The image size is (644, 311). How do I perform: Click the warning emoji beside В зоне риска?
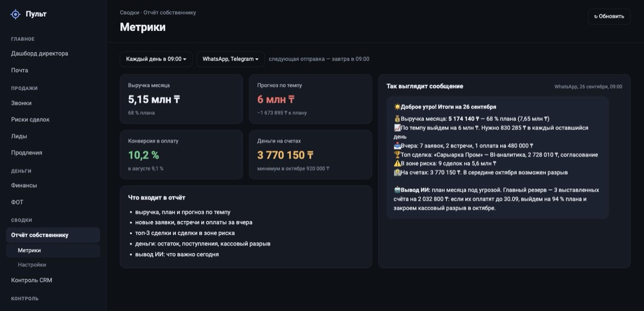(397, 164)
